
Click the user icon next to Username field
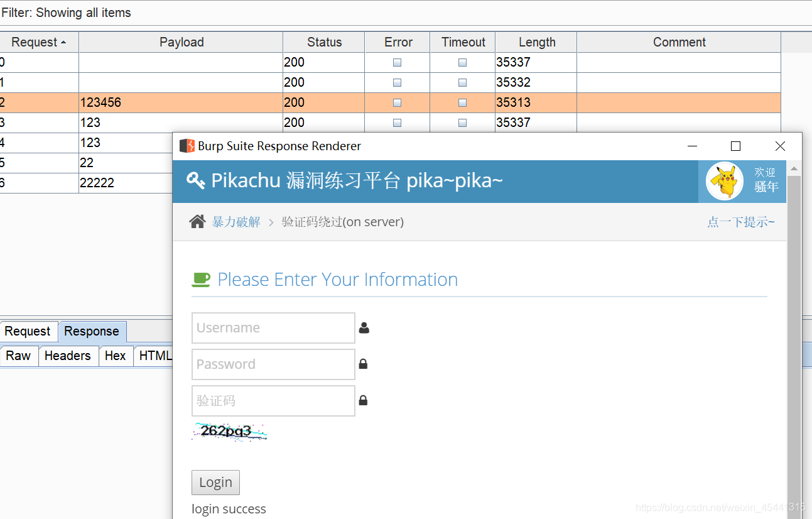364,328
